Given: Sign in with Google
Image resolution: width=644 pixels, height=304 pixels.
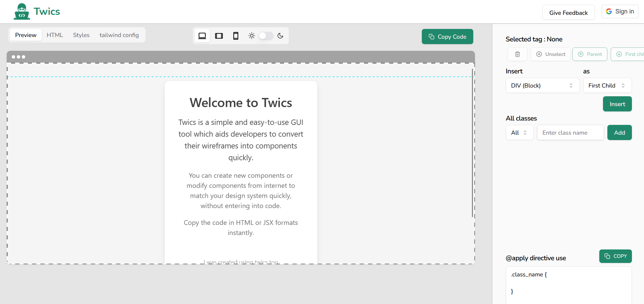Looking at the screenshot, I should click(619, 11).
